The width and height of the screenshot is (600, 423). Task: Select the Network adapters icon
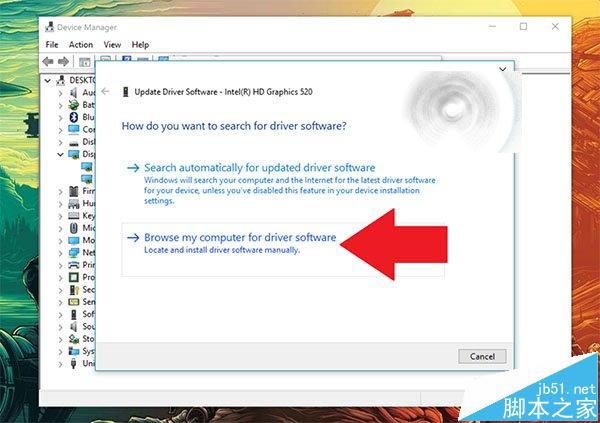[73, 253]
